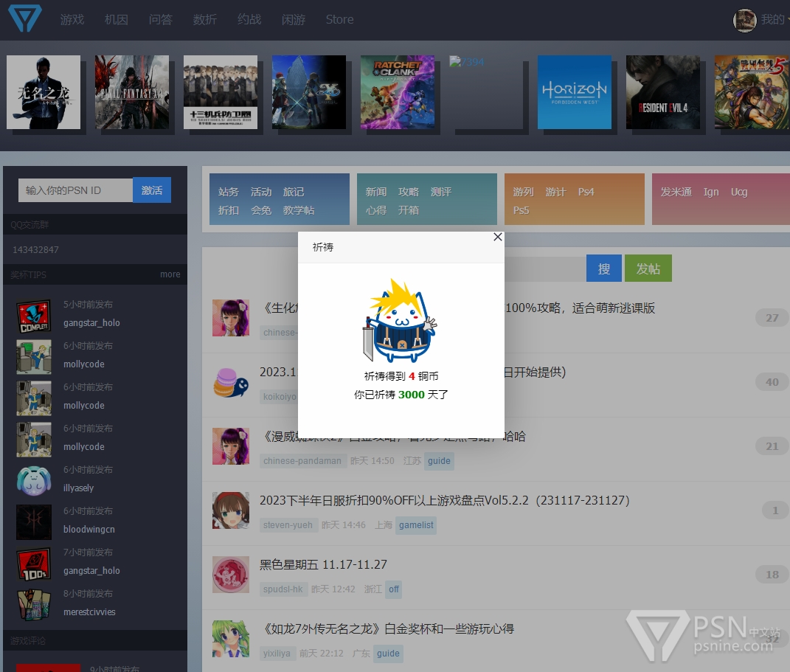Open the Final Fantasy XVI game cover
Screen dimensions: 790x672
click(132, 92)
